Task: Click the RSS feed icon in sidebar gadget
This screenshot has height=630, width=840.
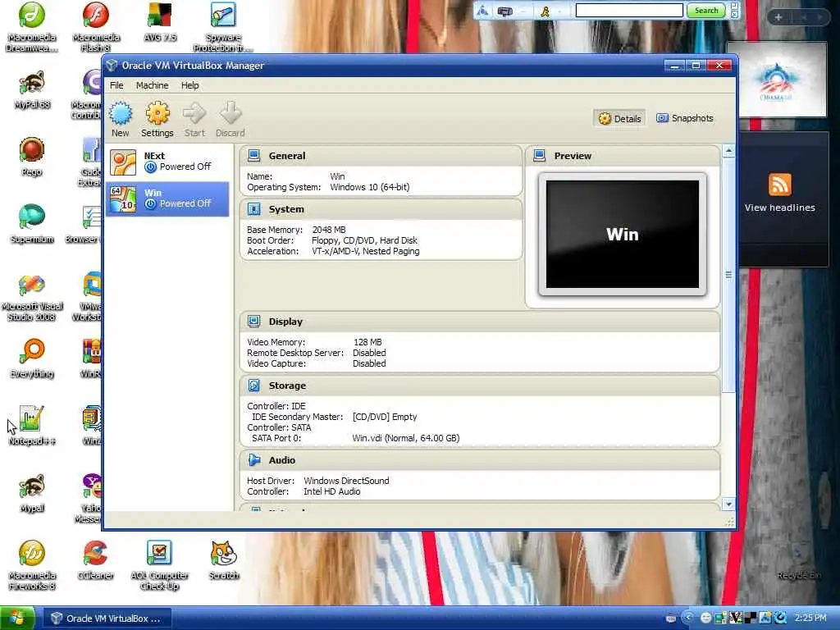Action: tap(779, 185)
